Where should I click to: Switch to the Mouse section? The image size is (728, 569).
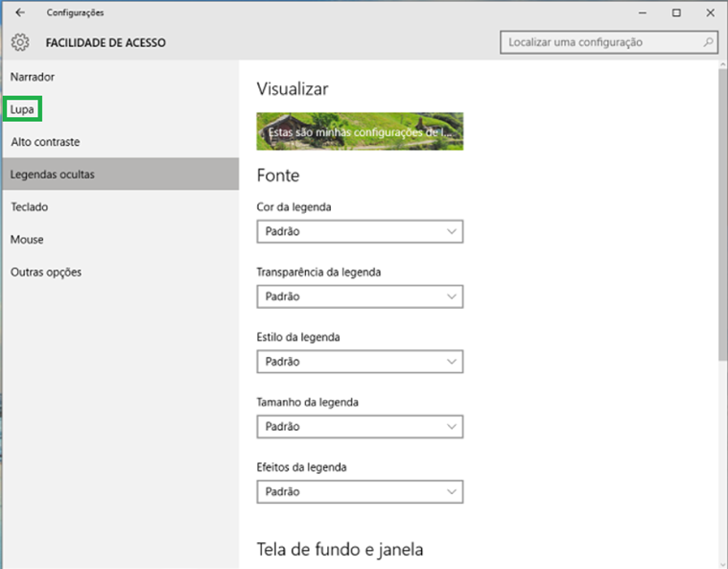point(27,240)
